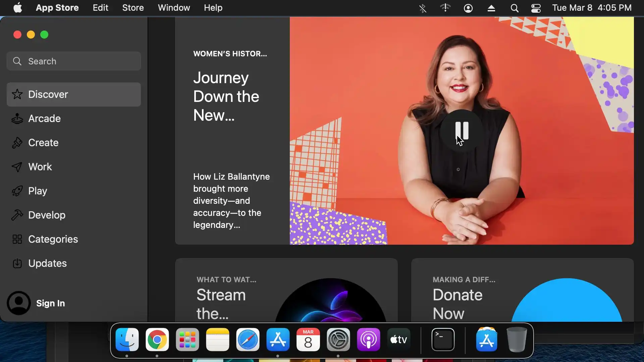644x362 pixels.
Task: Open the Develop hammer icon
Action: [17, 215]
